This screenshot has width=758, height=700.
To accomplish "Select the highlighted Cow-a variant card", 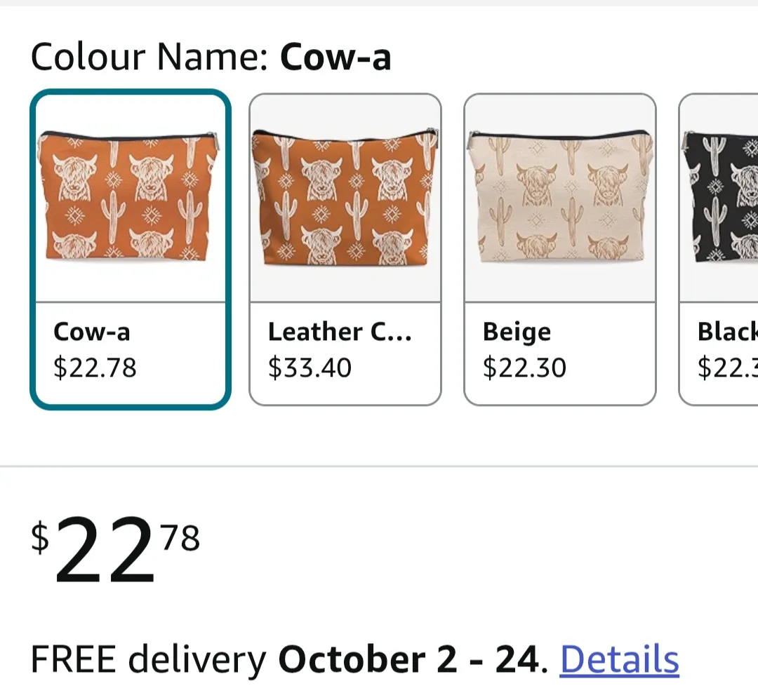I will click(130, 245).
